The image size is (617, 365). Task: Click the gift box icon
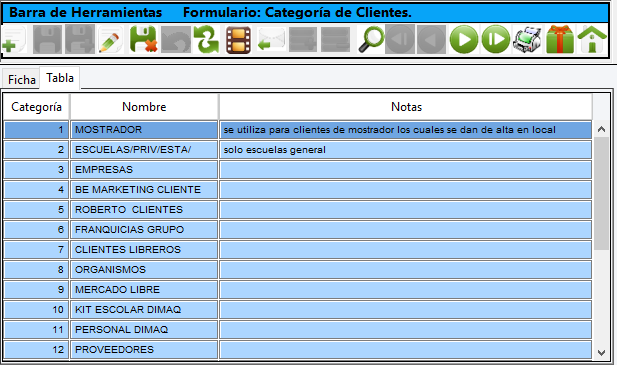560,39
